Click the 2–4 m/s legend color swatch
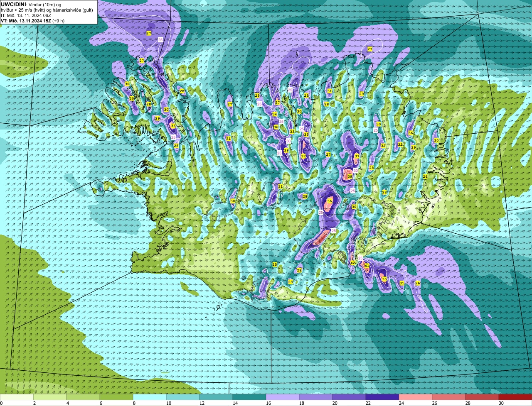532x406 pixels. tap(50, 397)
